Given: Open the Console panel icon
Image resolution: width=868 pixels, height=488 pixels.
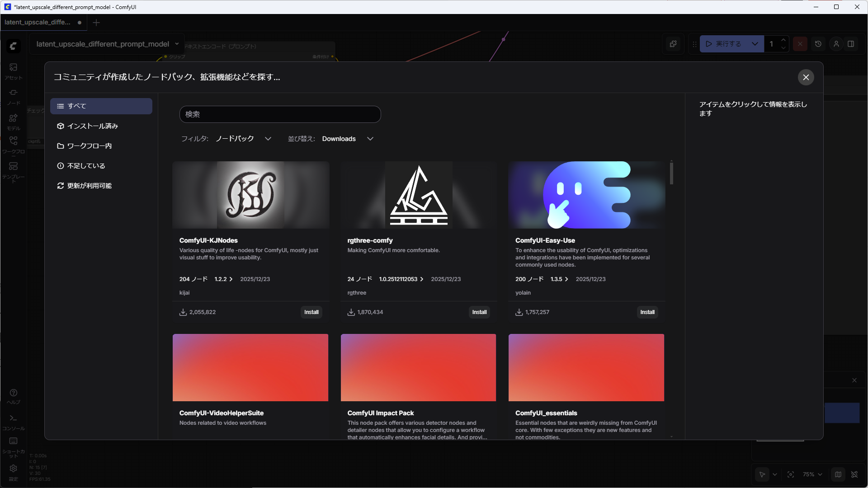Looking at the screenshot, I should pyautogui.click(x=13, y=418).
